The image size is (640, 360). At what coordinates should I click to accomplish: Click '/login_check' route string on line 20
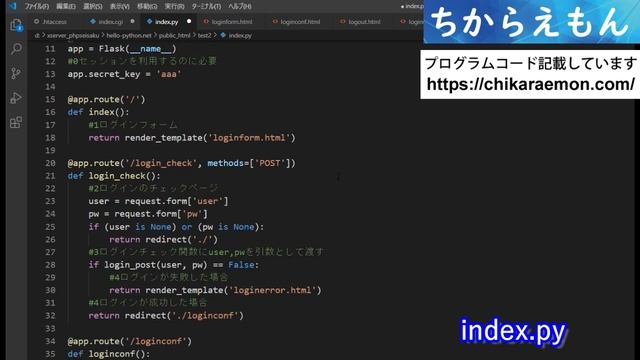[161, 163]
